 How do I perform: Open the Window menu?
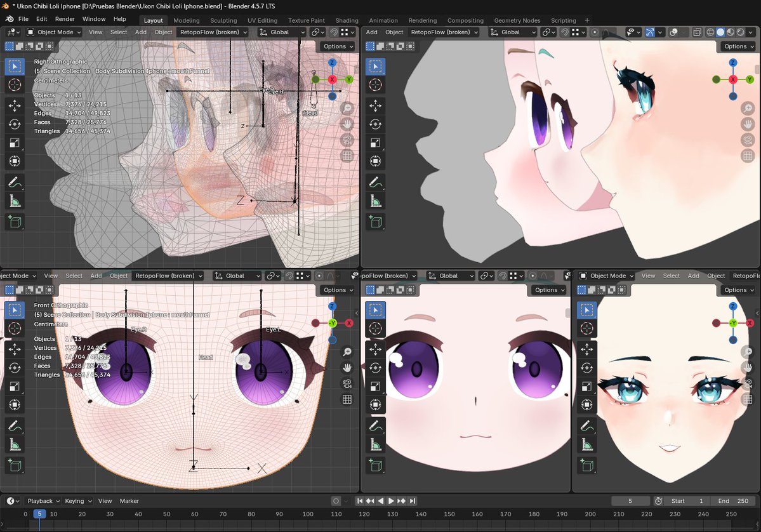tap(94, 19)
